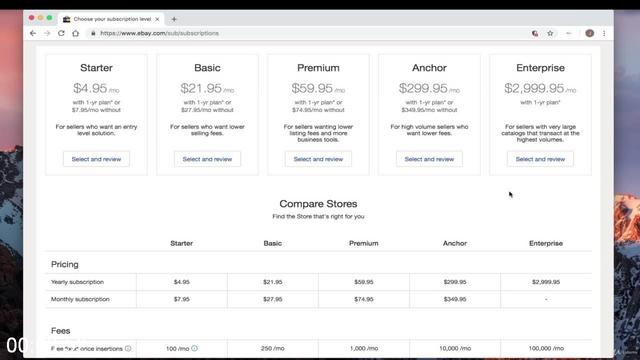
Task: Select and review the Starter plan
Action: (96, 159)
